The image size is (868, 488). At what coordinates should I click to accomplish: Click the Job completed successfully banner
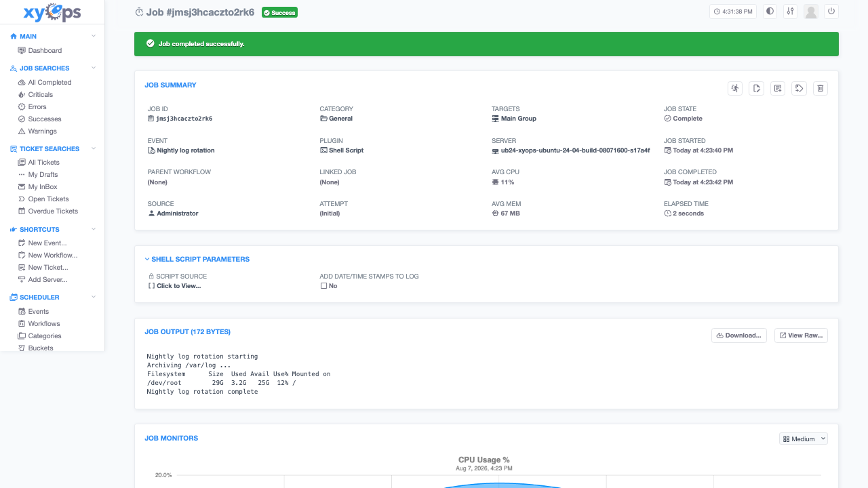coord(486,43)
